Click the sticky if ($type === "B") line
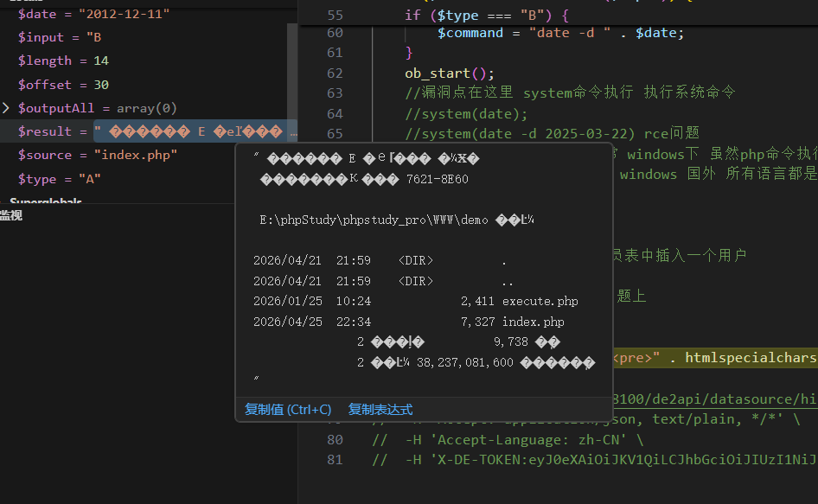This screenshot has height=504, width=818. coord(486,16)
